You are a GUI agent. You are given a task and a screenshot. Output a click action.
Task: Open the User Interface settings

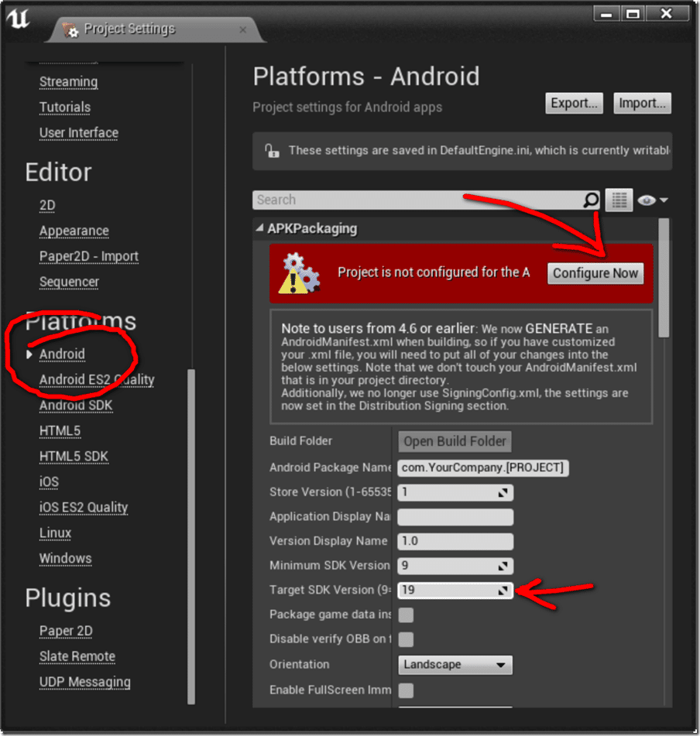tap(79, 133)
